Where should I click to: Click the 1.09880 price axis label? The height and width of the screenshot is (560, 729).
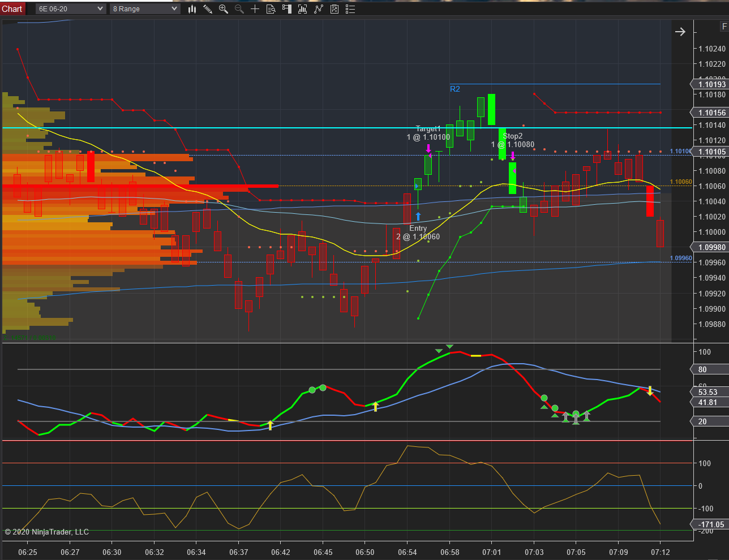[x=712, y=324]
